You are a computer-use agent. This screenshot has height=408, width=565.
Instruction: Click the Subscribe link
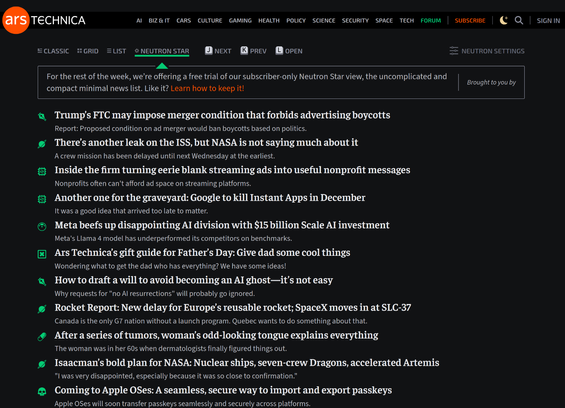click(x=470, y=21)
